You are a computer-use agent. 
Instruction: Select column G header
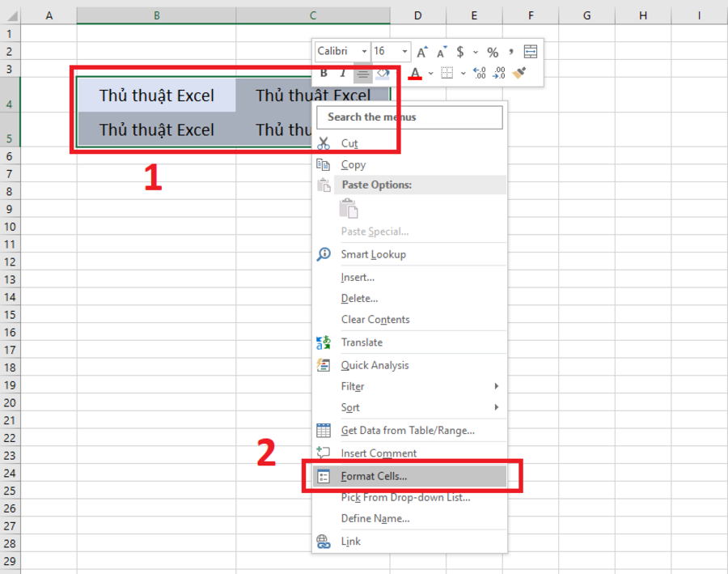(x=587, y=16)
